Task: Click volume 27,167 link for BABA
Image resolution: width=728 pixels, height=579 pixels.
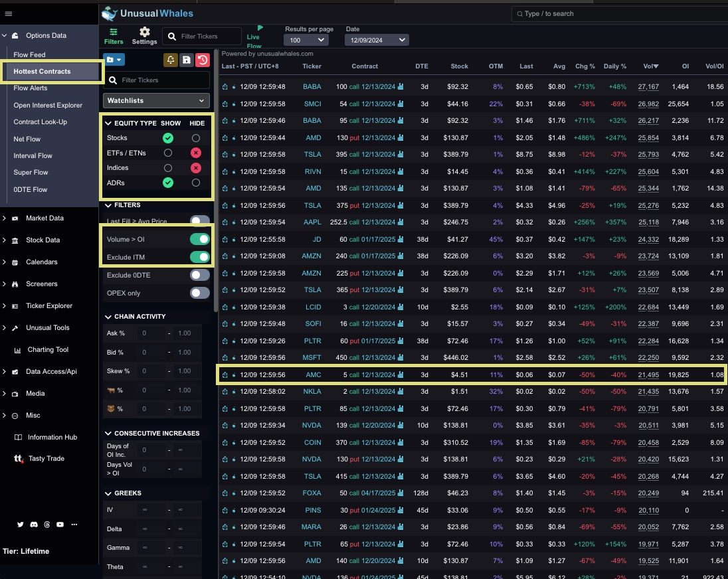Action: coord(648,87)
